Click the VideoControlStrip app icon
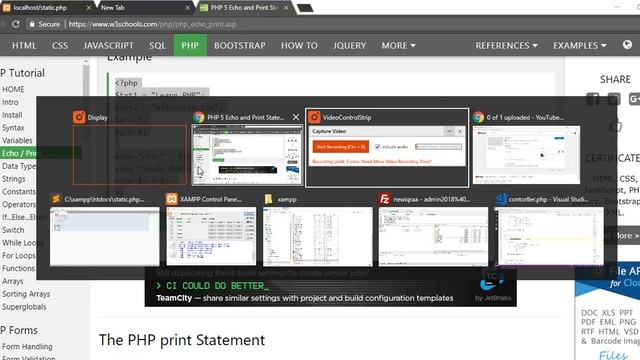 coord(314,117)
